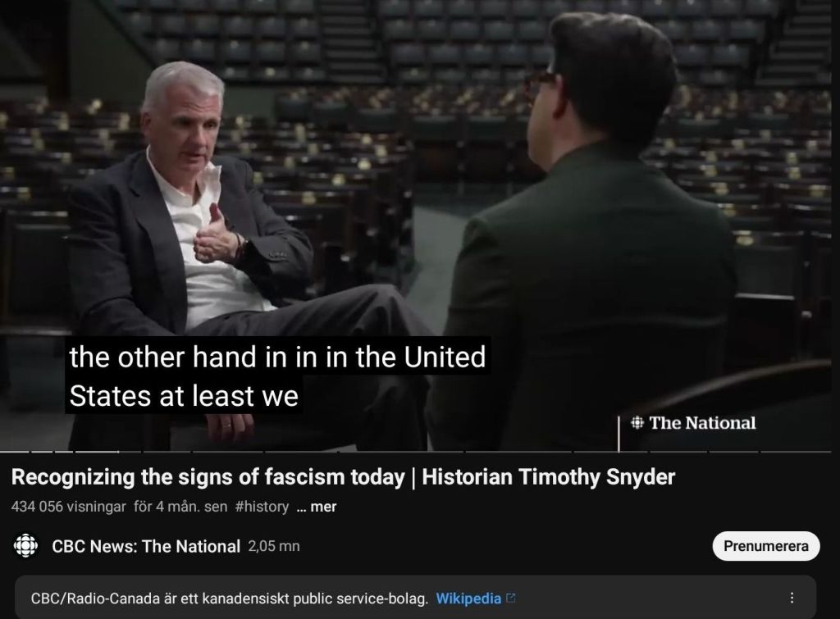Click the 2,05 mn subscriber count

point(274,546)
